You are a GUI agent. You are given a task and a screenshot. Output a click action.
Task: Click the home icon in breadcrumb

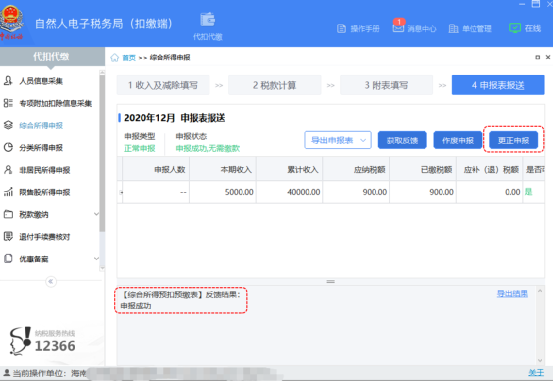(x=114, y=58)
